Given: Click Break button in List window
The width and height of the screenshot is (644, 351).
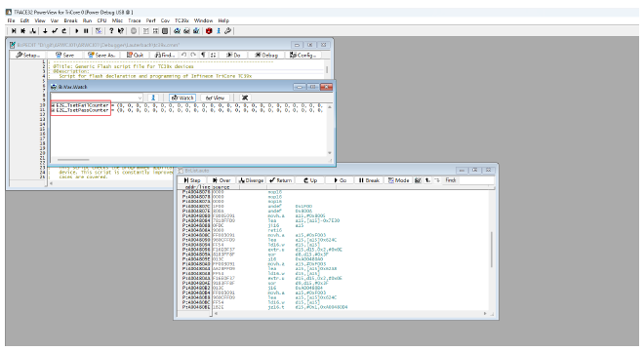Looking at the screenshot, I should pos(369,180).
